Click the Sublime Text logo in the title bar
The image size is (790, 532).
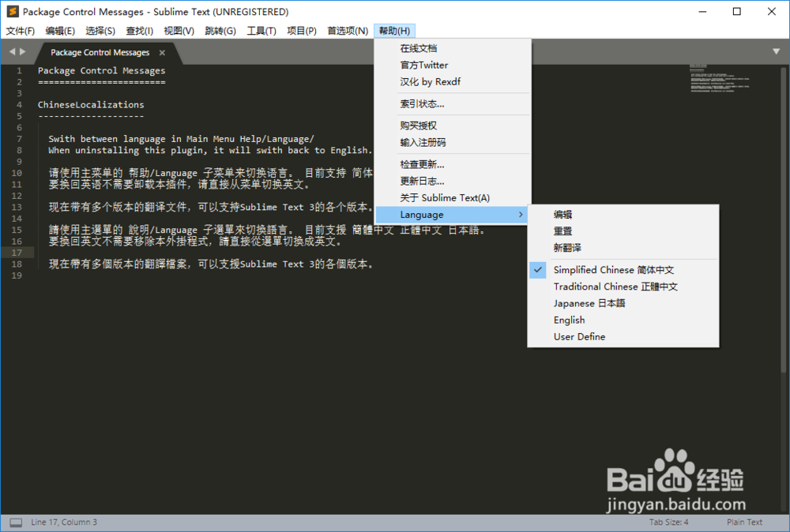(x=11, y=11)
